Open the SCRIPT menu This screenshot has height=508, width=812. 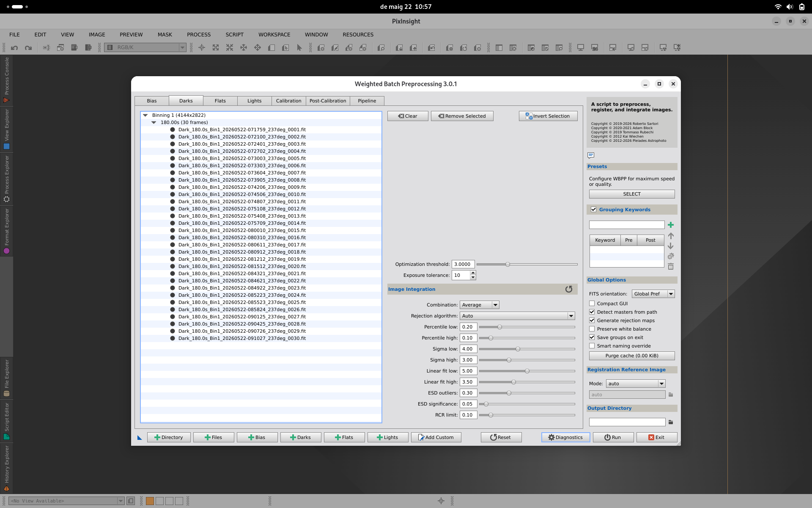[234, 35]
